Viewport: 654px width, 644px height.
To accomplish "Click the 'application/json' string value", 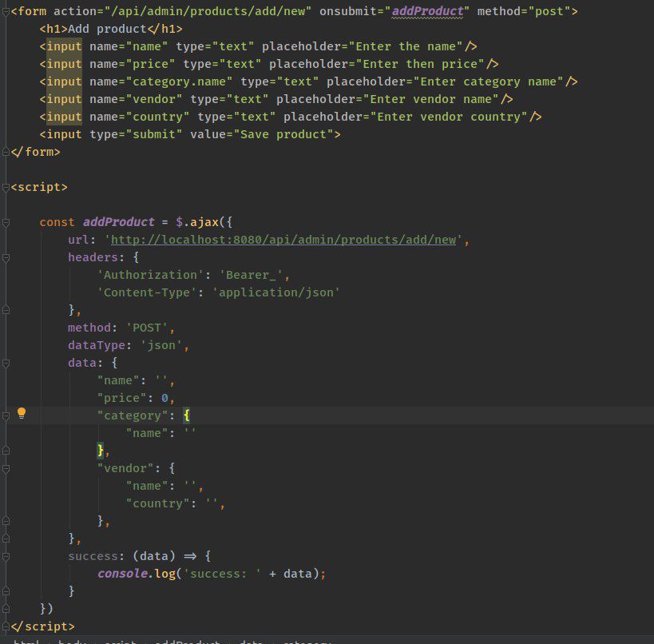I will (276, 292).
